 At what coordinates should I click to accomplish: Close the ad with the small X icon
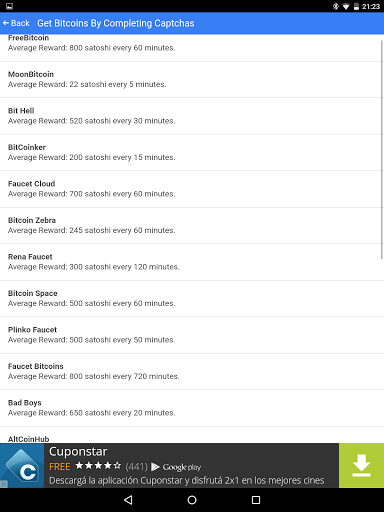coord(4,484)
